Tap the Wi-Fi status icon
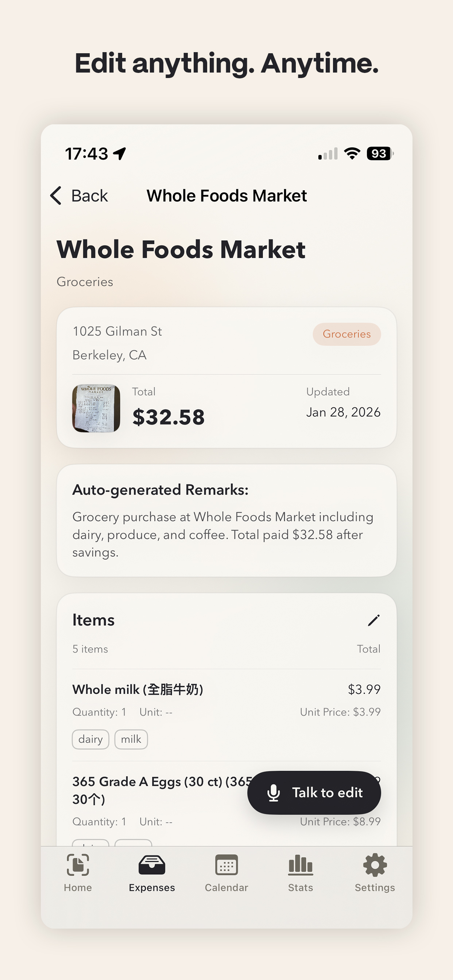Viewport: 453px width, 980px height. tap(352, 154)
